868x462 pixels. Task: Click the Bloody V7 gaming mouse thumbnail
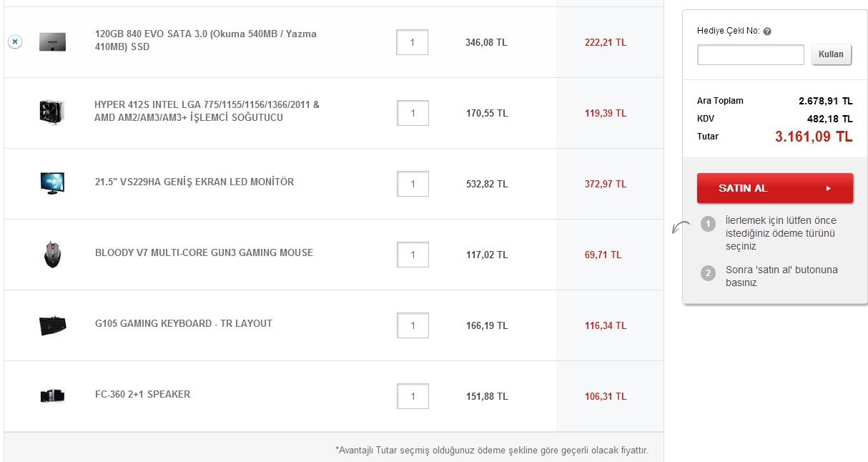(52, 254)
